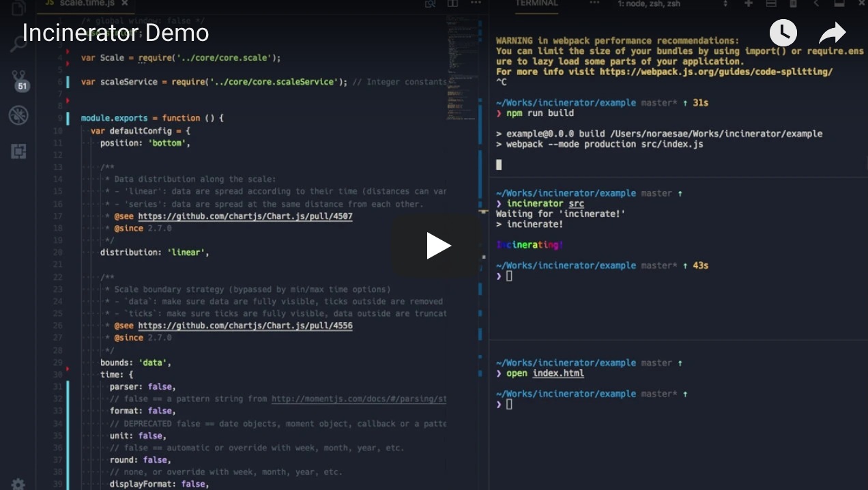Screen dimensions: 868x490
Task: Click the split editor icon
Action: (452, 3)
